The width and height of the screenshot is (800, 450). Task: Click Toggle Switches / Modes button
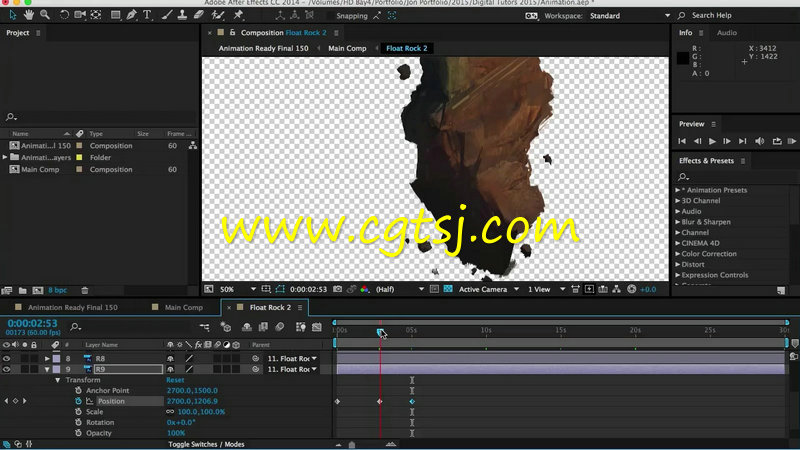point(206,444)
